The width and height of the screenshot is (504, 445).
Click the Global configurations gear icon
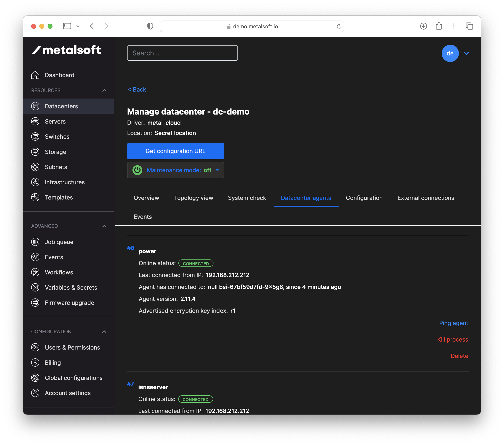[x=35, y=378]
